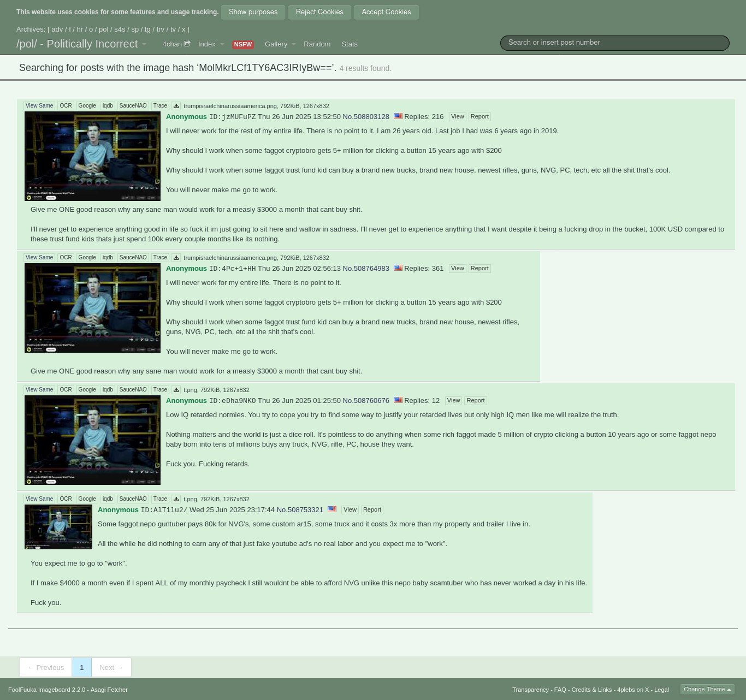Open the pol archive link
The width and height of the screenshot is (746, 700).
103,29
